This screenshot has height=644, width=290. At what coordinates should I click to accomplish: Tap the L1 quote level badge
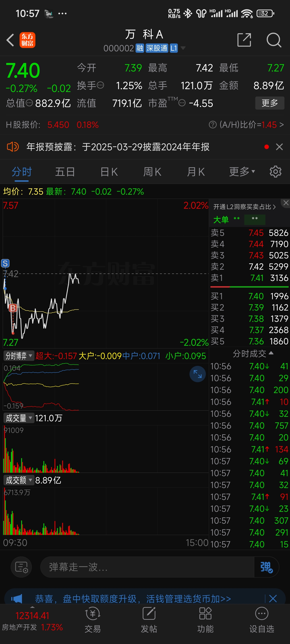coord(174,48)
